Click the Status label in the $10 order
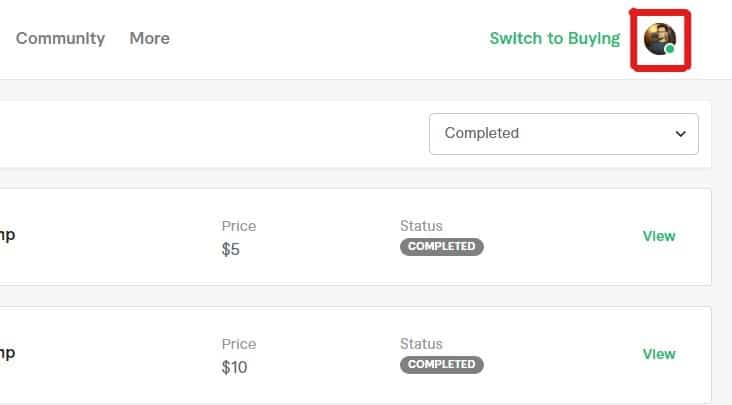732x405 pixels. 421,344
